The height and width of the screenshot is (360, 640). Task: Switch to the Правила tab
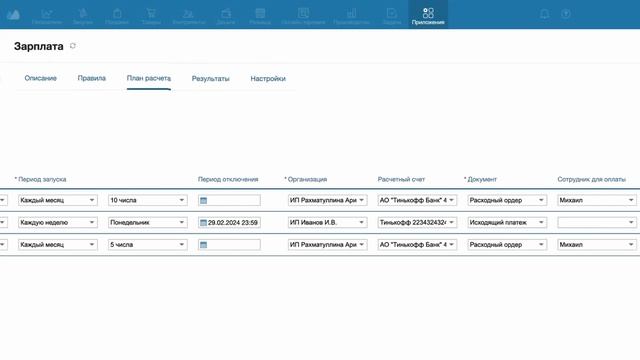(91, 78)
